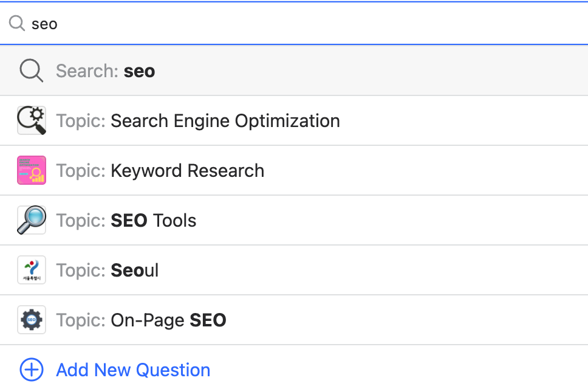Viewport: 588px width, 389px height.
Task: Click the Search Engine Optimization topic icon
Action: coord(32,120)
